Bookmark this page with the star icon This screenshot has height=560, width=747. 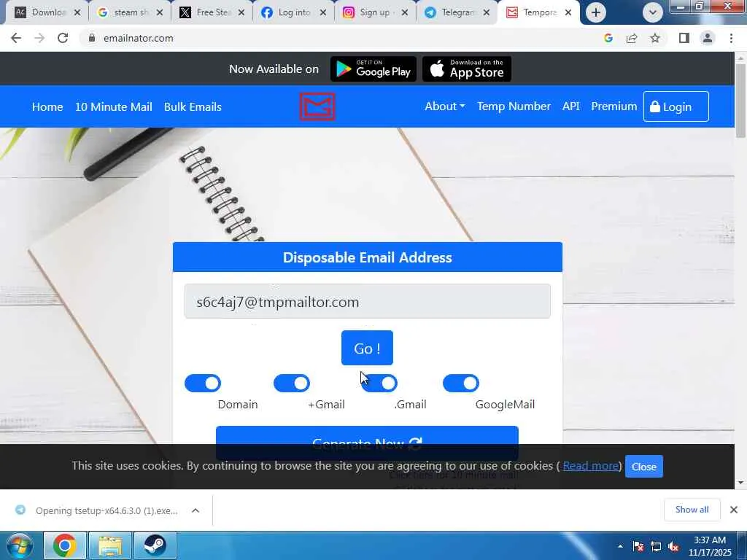(656, 38)
